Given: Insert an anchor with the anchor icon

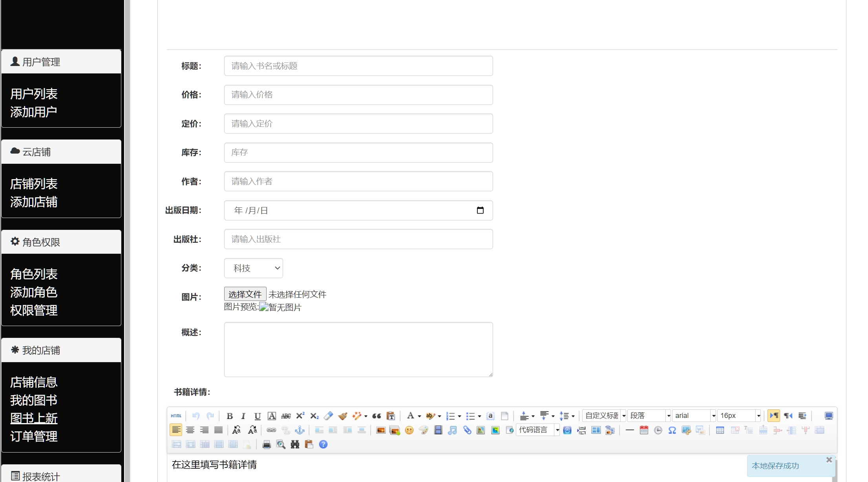Looking at the screenshot, I should point(300,430).
